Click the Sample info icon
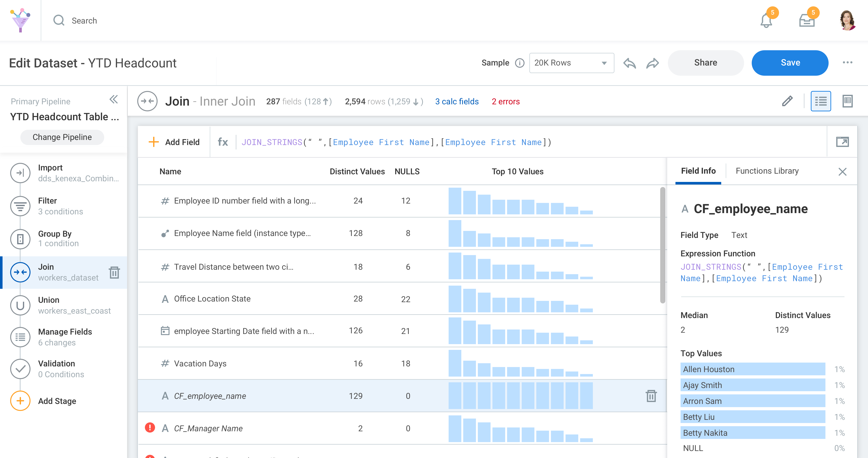This screenshot has height=458, width=868. [x=520, y=63]
